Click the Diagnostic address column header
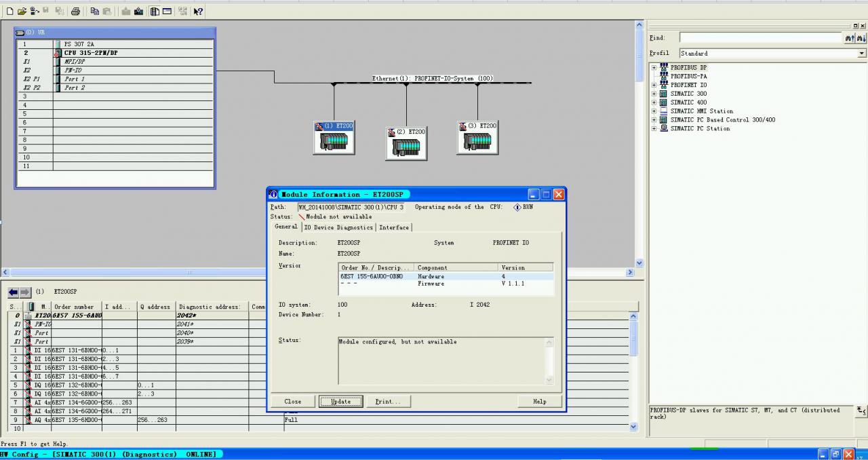 (213, 307)
